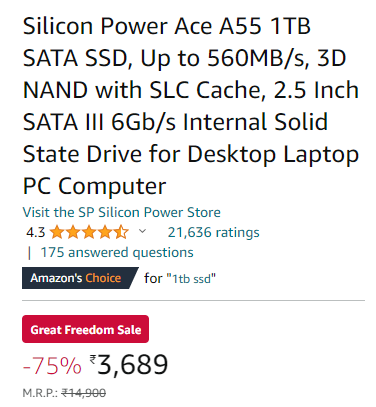Click the small rupee symbol before 3,689
Viewport: 376px width, 407px height.
tap(93, 359)
